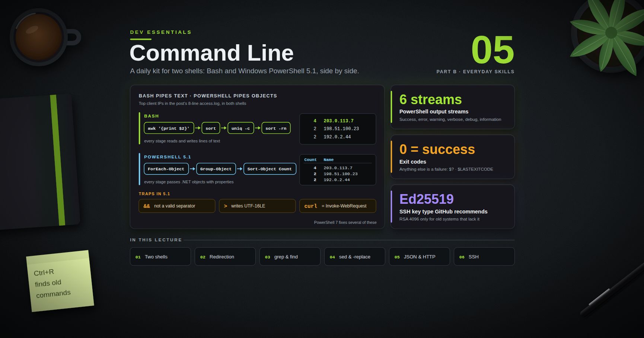Select the "0 = success" card heading
Viewport: 644px width, 338px height.
437,149
